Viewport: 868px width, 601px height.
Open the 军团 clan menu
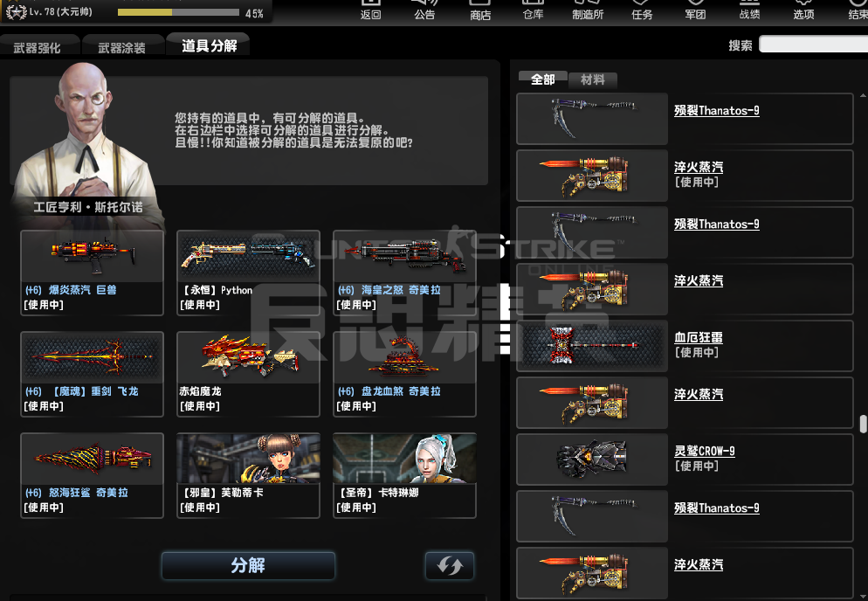point(695,10)
